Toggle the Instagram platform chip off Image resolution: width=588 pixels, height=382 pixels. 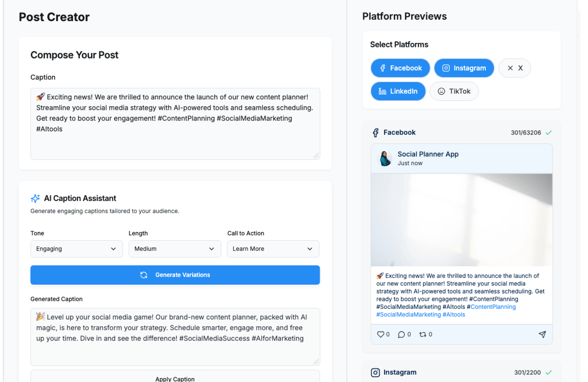464,68
